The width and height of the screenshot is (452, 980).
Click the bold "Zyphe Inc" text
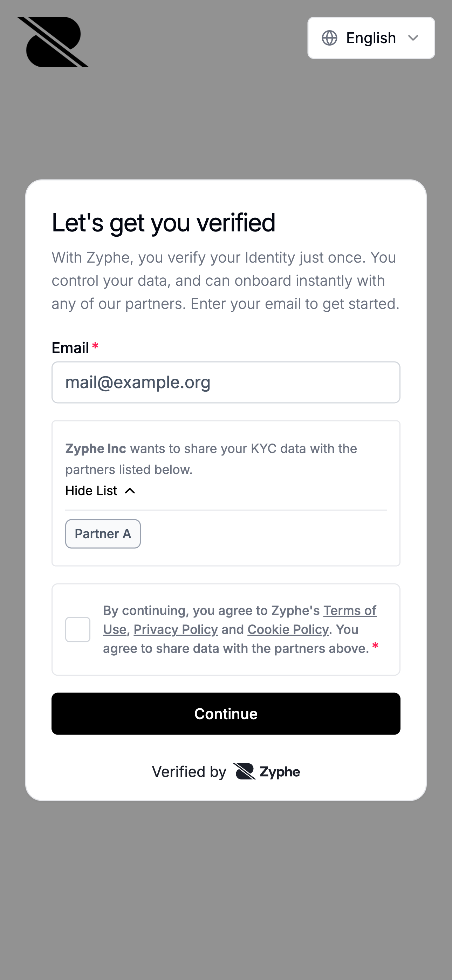coord(96,448)
